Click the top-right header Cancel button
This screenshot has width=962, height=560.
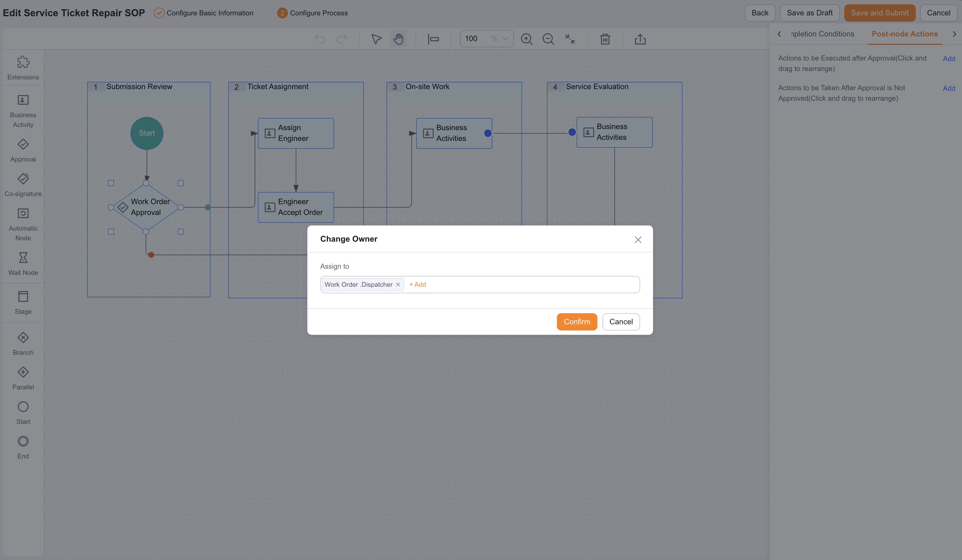938,13
